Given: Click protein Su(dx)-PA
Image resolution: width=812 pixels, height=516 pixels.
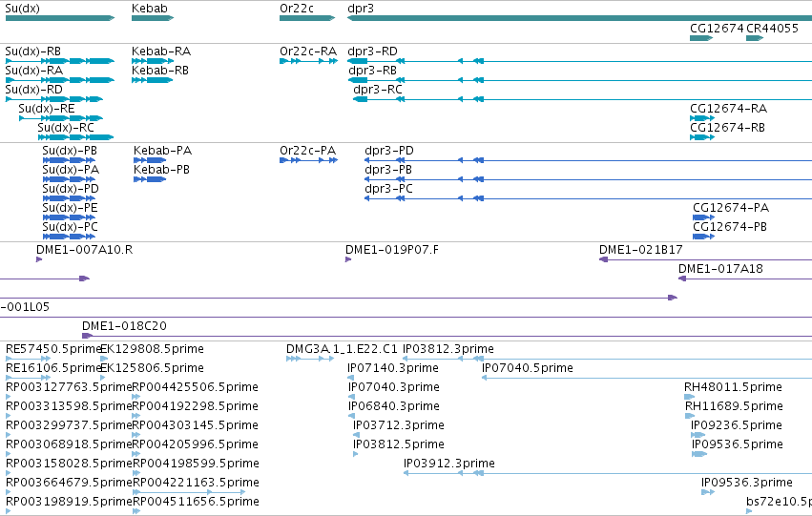Looking at the screenshot, I should [69, 179].
